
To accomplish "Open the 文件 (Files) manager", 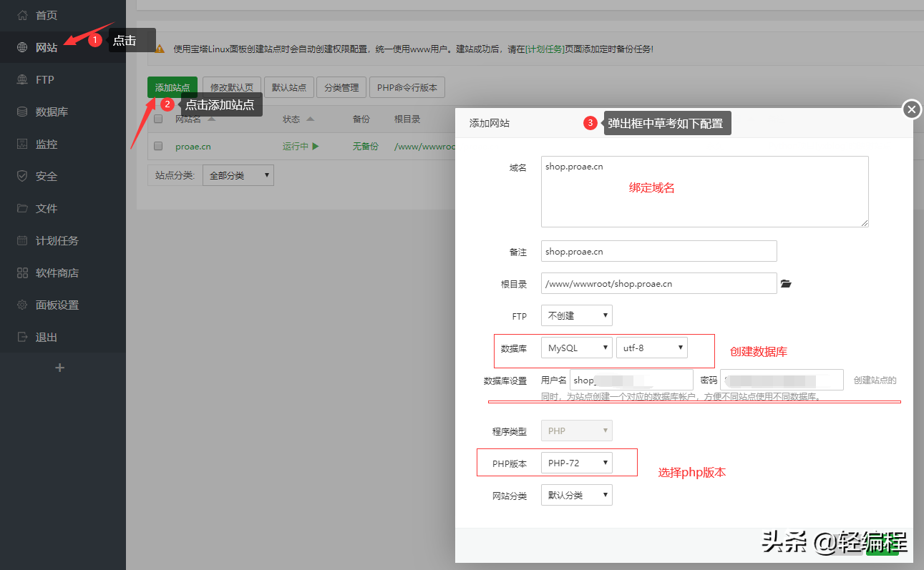I will click(44, 207).
